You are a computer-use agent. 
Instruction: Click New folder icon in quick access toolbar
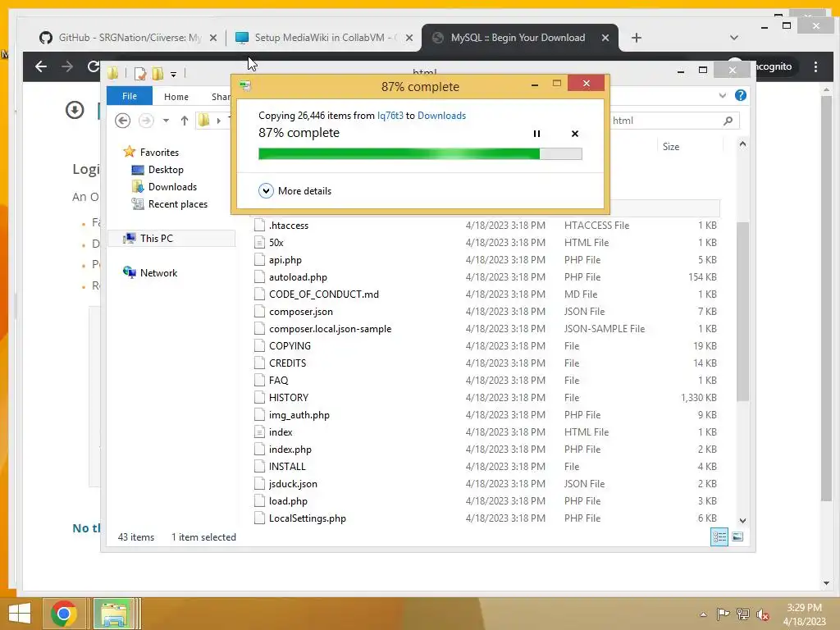[157, 73]
